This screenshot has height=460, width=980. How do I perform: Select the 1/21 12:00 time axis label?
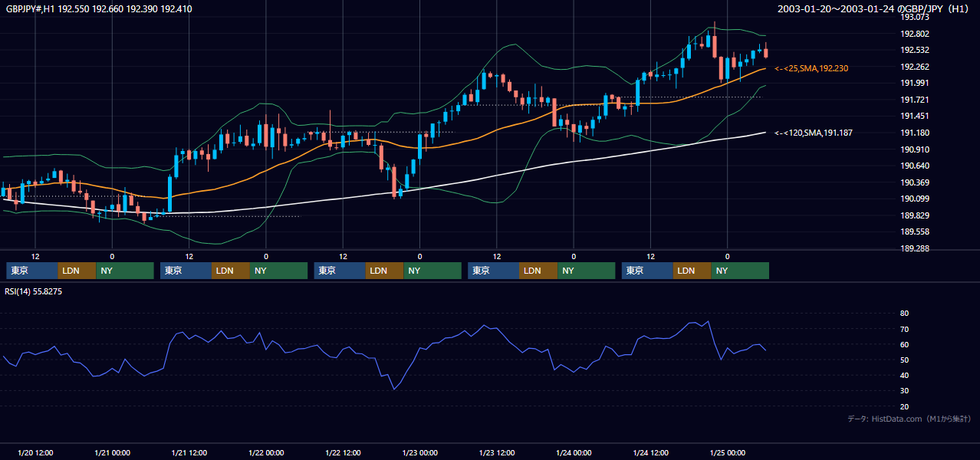click(x=189, y=453)
